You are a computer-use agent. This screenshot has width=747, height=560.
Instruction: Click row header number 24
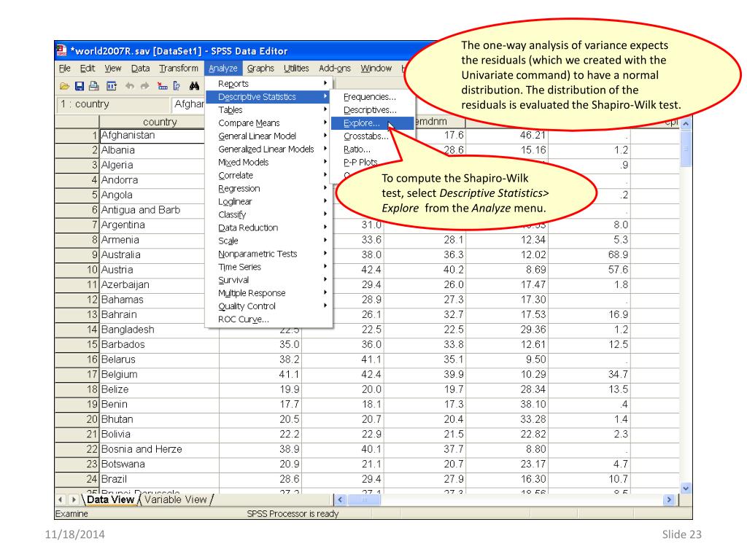[77, 479]
